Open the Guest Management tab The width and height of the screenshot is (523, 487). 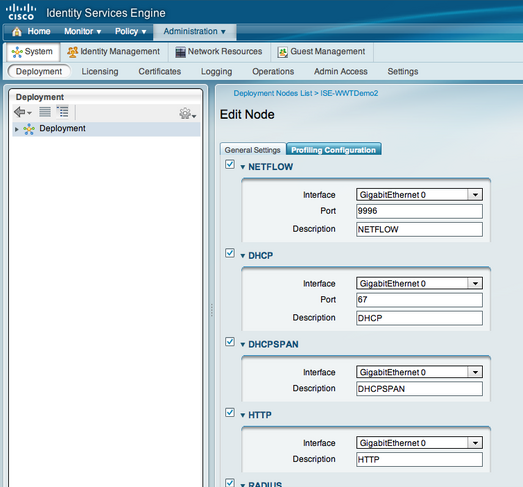click(322, 52)
